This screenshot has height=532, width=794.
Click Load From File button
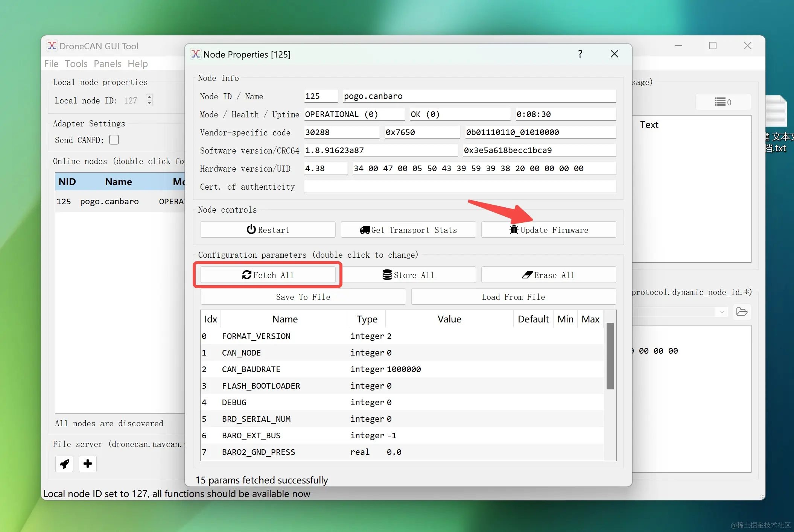pyautogui.click(x=513, y=297)
